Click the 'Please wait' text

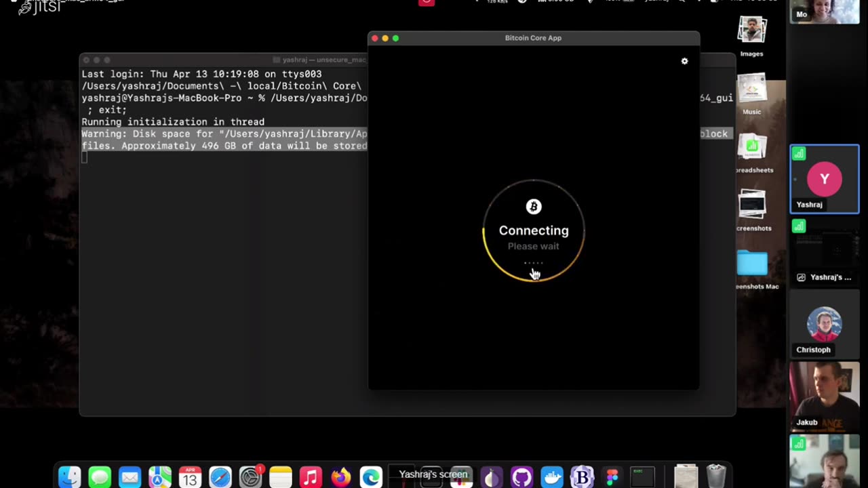click(x=534, y=246)
